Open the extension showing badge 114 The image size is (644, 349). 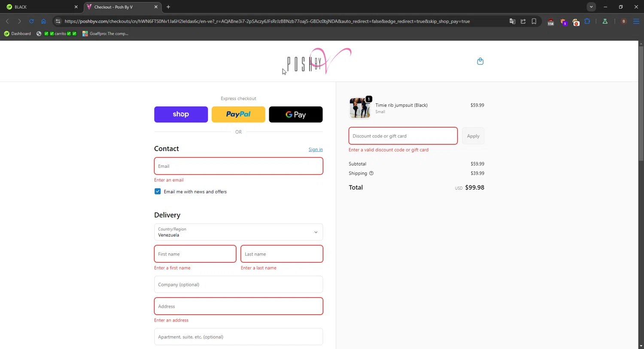(550, 21)
